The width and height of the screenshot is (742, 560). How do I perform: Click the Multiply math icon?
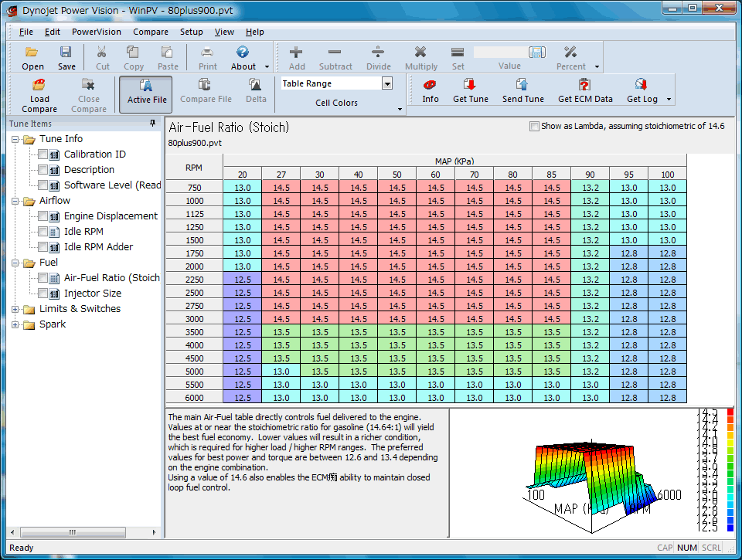click(420, 52)
